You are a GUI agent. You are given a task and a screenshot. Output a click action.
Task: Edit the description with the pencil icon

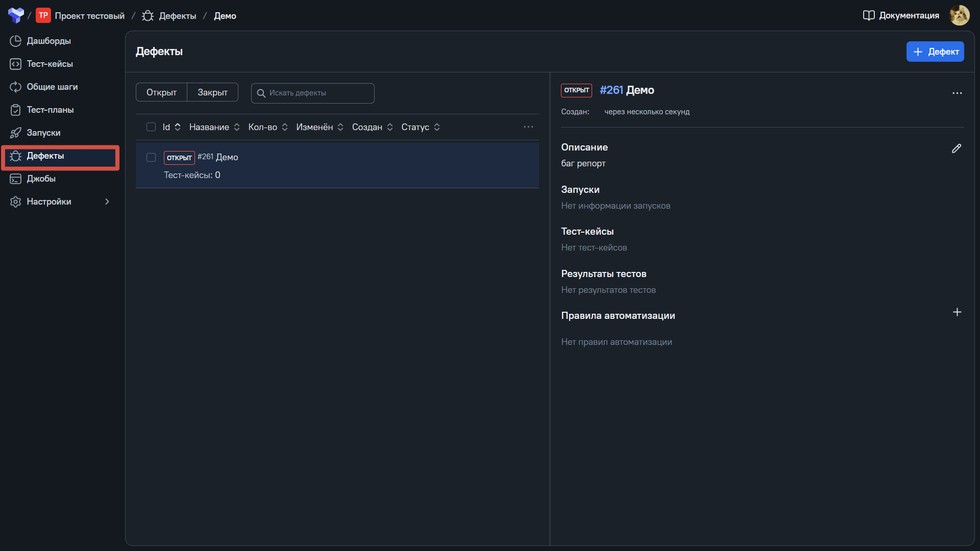click(957, 148)
